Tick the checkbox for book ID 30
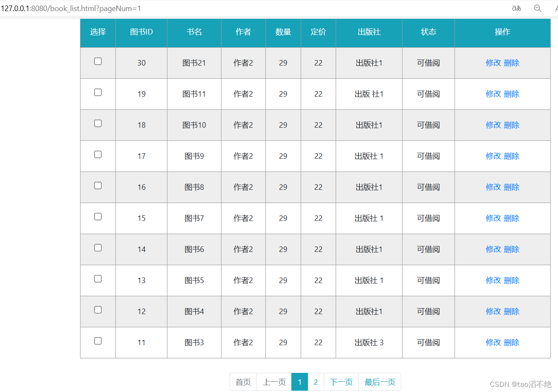 click(98, 61)
